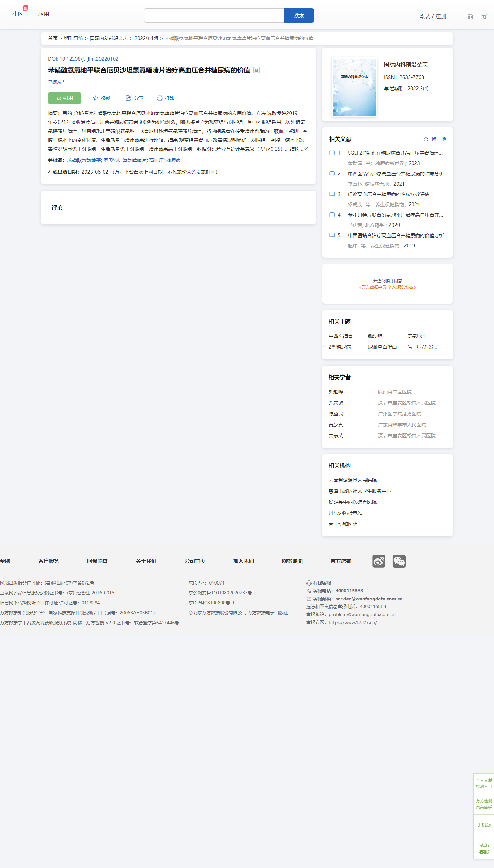This screenshot has height=868, width=494.
Task: Open related scholar 刘超峰
Action: click(x=336, y=392)
